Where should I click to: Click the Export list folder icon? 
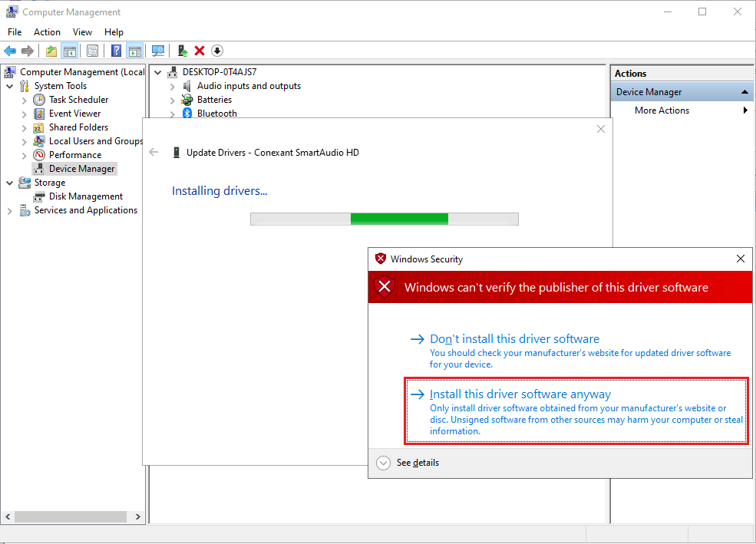click(x=51, y=51)
